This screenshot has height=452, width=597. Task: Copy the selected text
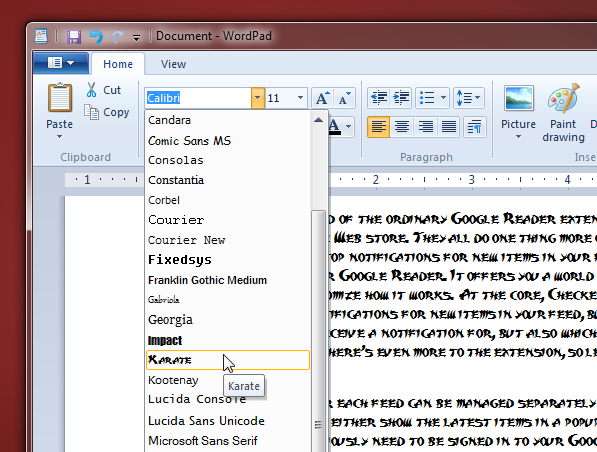(x=107, y=112)
